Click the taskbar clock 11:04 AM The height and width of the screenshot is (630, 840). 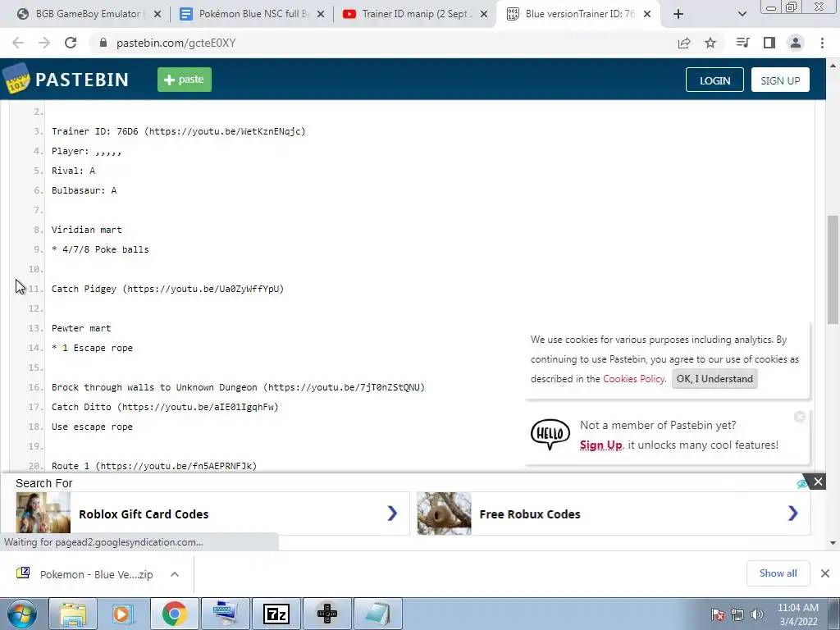coord(798,608)
